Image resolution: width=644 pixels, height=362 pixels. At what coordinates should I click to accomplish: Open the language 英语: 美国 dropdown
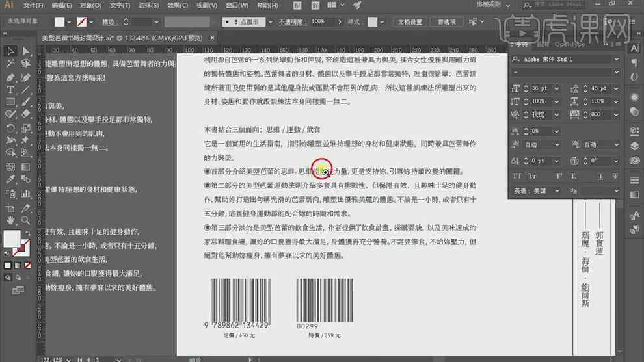[557, 191]
